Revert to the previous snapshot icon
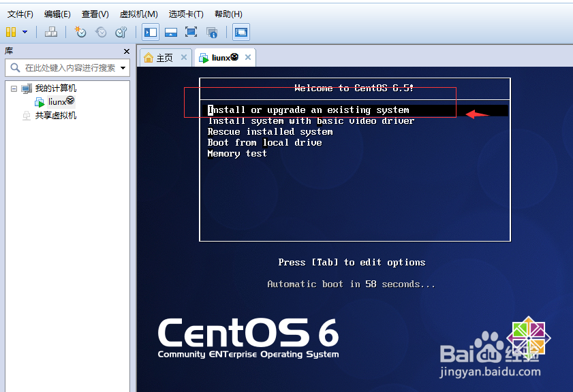Screen dimensions: 573x392 pos(101,32)
